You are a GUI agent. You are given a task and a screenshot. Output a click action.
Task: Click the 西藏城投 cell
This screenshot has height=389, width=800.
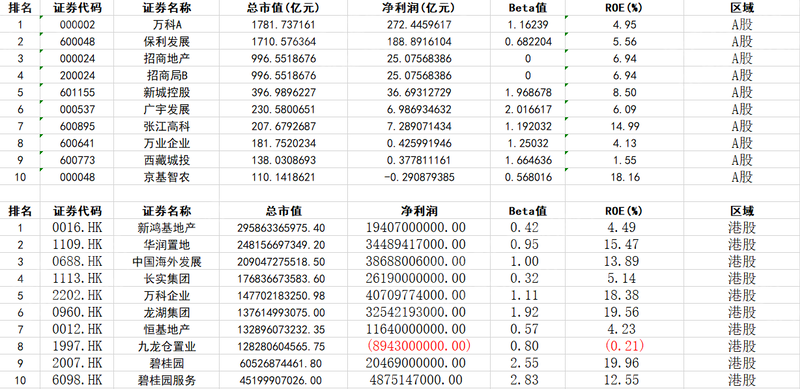(166, 160)
